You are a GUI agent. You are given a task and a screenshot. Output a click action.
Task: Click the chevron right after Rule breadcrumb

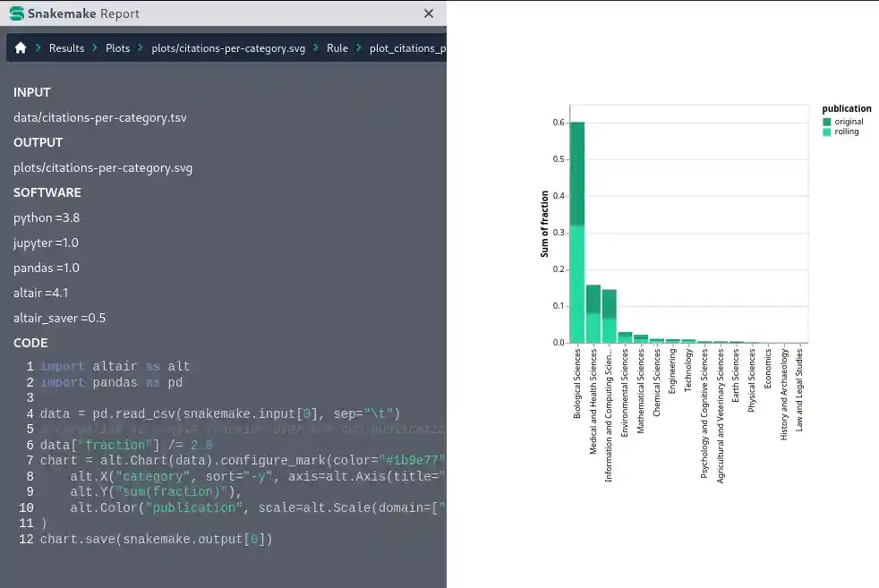(x=359, y=48)
